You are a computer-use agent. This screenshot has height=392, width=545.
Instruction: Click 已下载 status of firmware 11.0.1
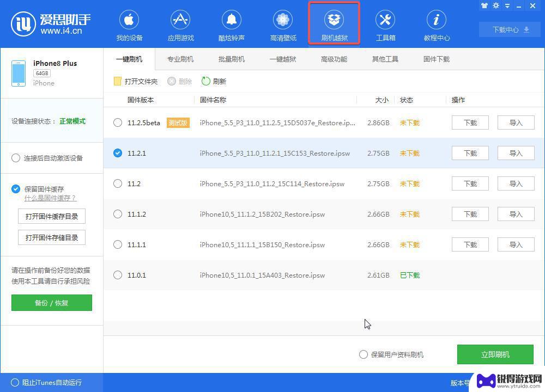[x=410, y=275]
